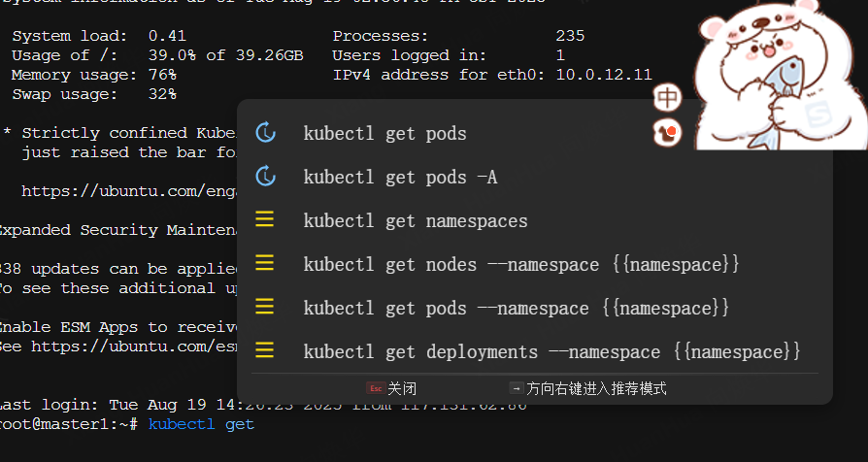
Task: Choose the "kubectl get pods -A" history entry
Action: [400, 178]
